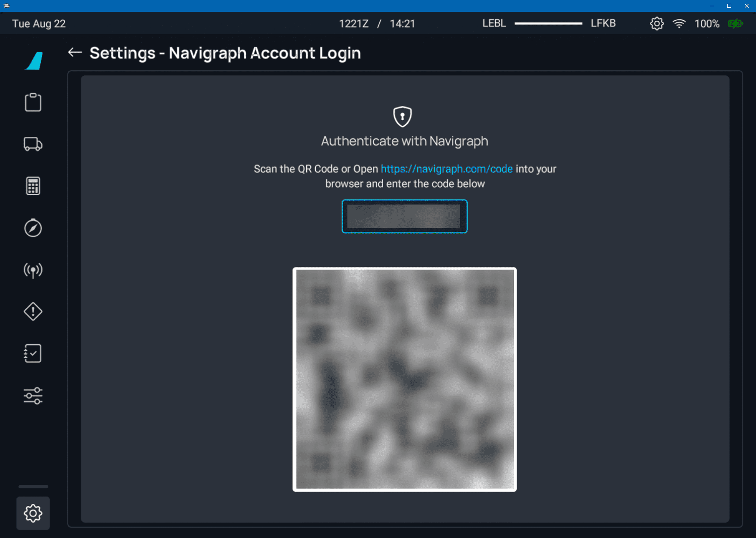Image resolution: width=756 pixels, height=538 pixels.
Task: Click the blurred authentication code box
Action: click(404, 216)
